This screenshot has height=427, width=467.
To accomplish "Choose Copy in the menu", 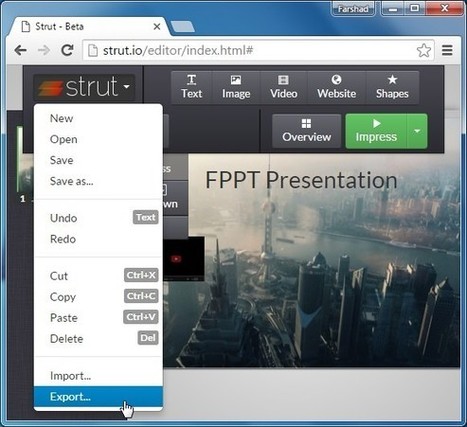I will pyautogui.click(x=98, y=297).
